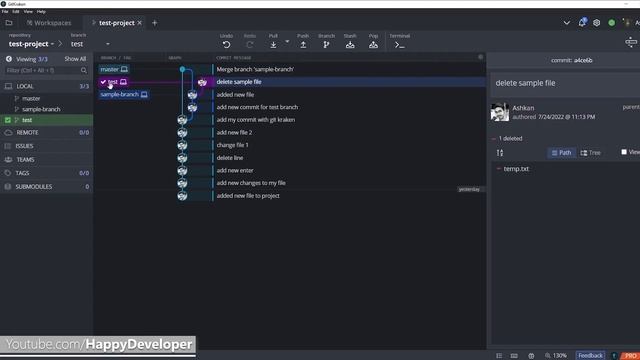The image size is (640, 360).
Task: Switch file view to Path
Action: [x=561, y=153]
